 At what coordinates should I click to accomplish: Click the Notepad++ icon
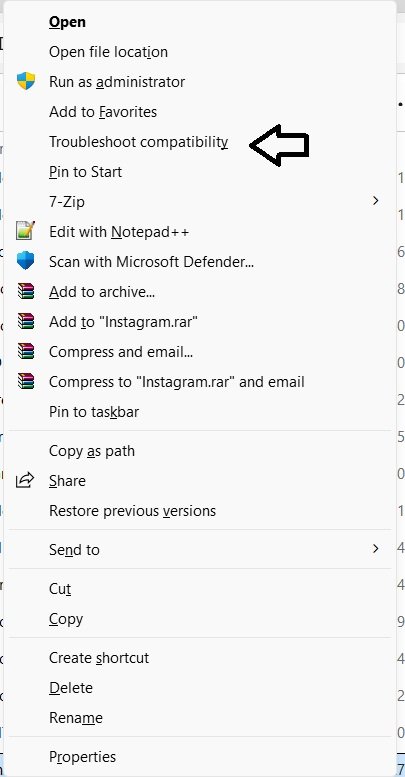[26, 231]
